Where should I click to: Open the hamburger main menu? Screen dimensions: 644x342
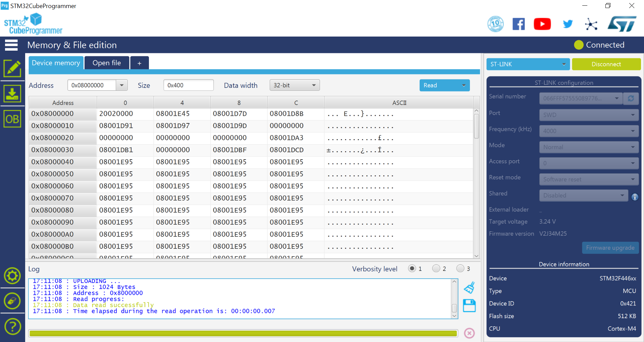(x=11, y=45)
